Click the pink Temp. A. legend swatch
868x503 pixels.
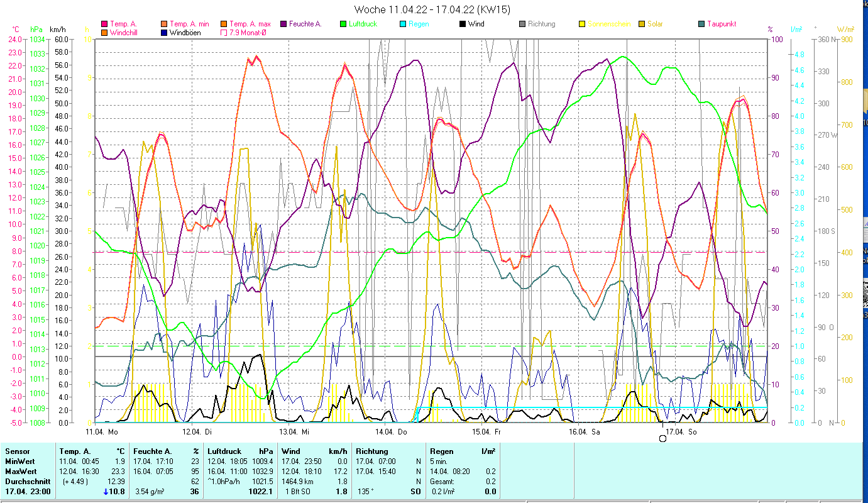coord(104,24)
